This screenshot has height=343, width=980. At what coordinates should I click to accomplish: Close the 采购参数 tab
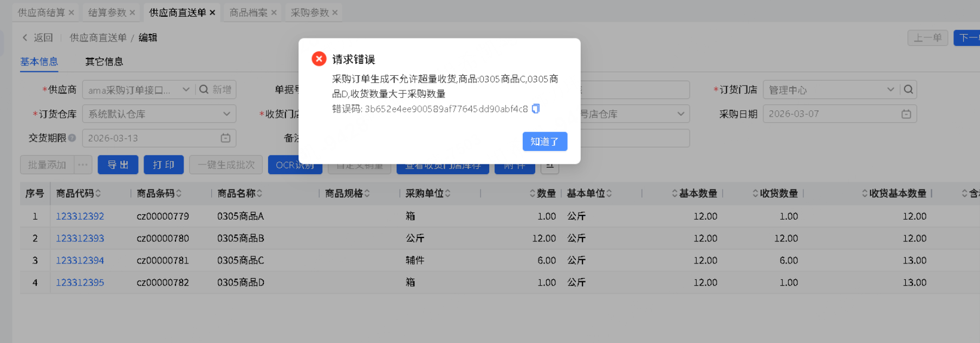tap(335, 12)
